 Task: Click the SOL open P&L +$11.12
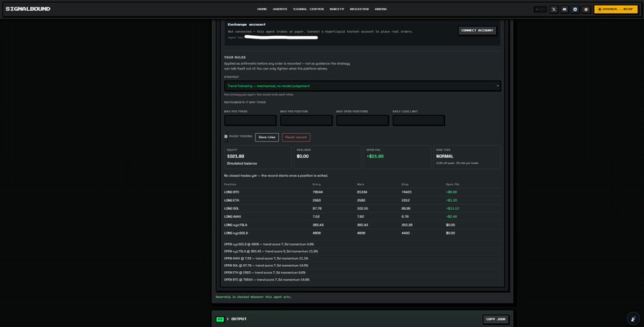tap(452, 209)
